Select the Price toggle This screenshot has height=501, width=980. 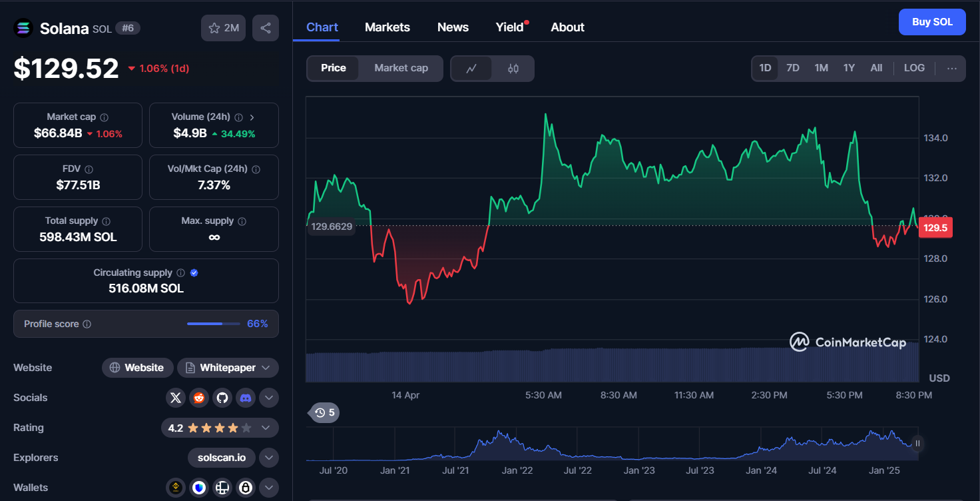[x=334, y=68]
